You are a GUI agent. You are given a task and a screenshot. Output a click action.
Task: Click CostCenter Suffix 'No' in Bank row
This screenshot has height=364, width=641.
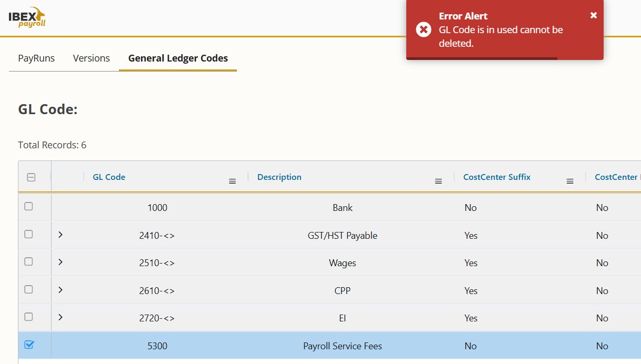pos(470,208)
